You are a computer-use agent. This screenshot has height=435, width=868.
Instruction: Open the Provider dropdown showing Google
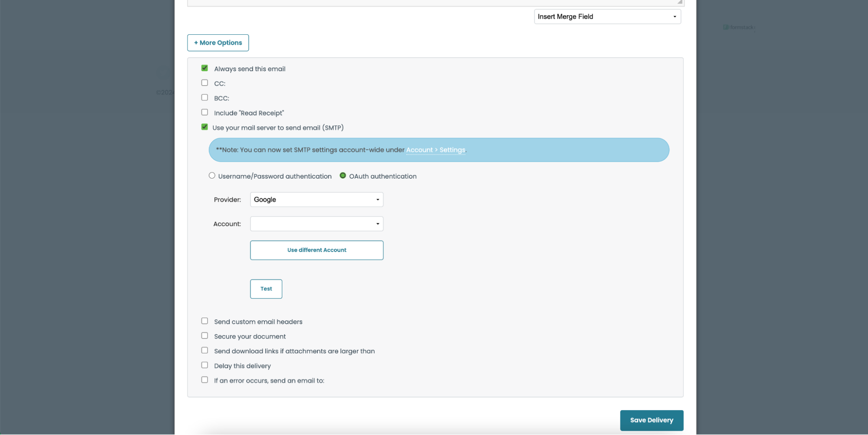317,199
